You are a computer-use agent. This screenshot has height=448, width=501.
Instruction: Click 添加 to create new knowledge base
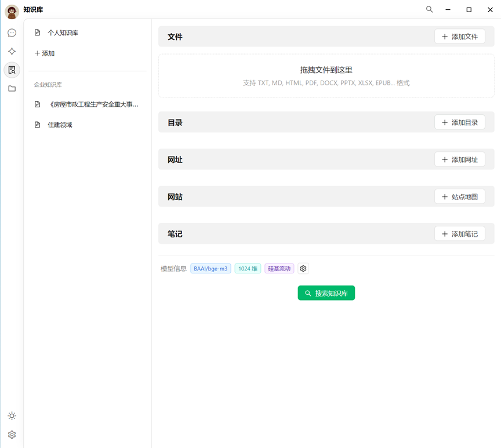[45, 53]
